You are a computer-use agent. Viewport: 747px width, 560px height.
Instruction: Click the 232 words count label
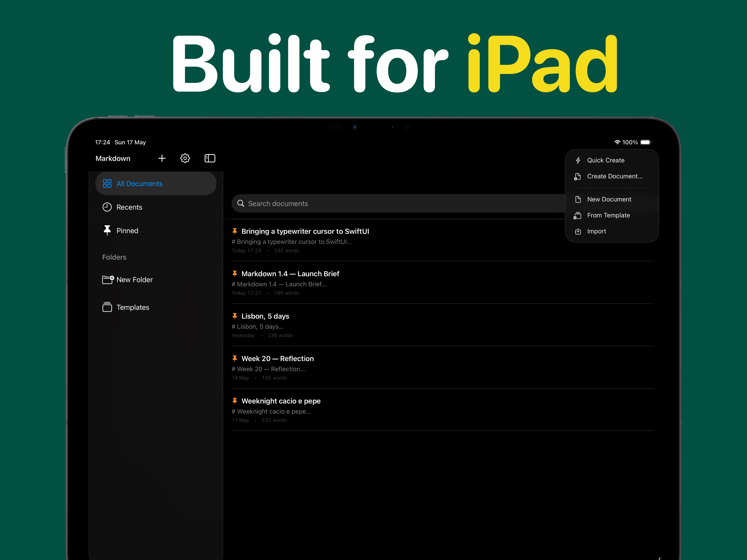pos(286,251)
